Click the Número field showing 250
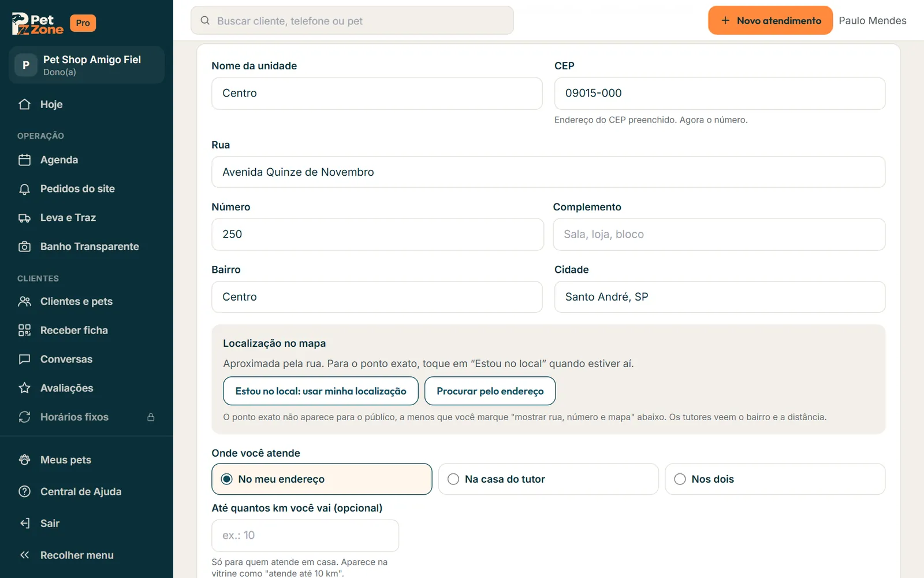The image size is (924, 578). click(378, 235)
